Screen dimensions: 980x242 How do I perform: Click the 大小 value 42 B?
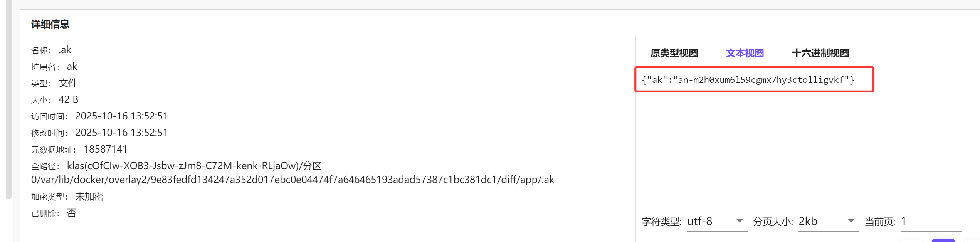coord(68,100)
